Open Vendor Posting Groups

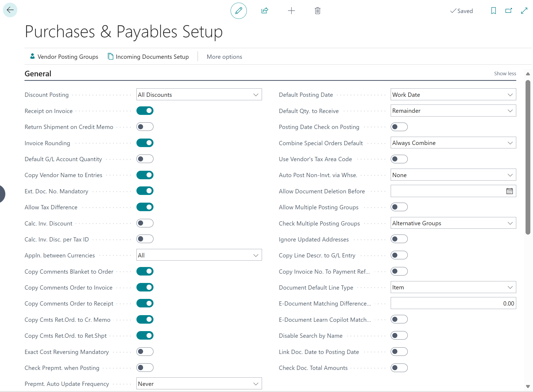64,57
